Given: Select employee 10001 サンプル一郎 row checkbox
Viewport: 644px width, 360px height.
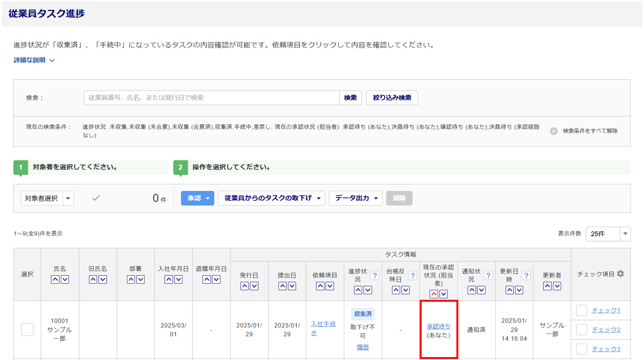Looking at the screenshot, I should click(27, 330).
